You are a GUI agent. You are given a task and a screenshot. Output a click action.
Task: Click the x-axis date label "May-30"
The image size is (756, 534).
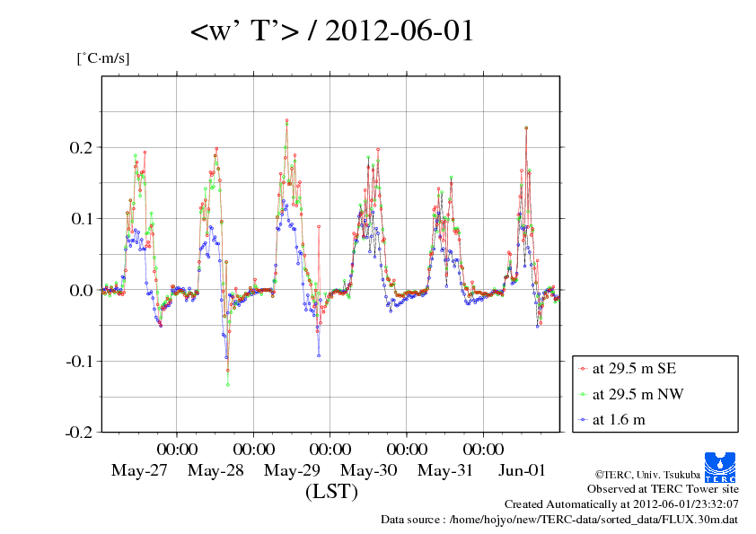point(368,470)
